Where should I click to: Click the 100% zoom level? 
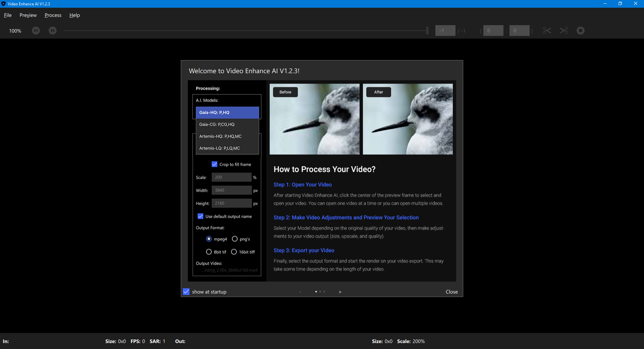tap(15, 31)
